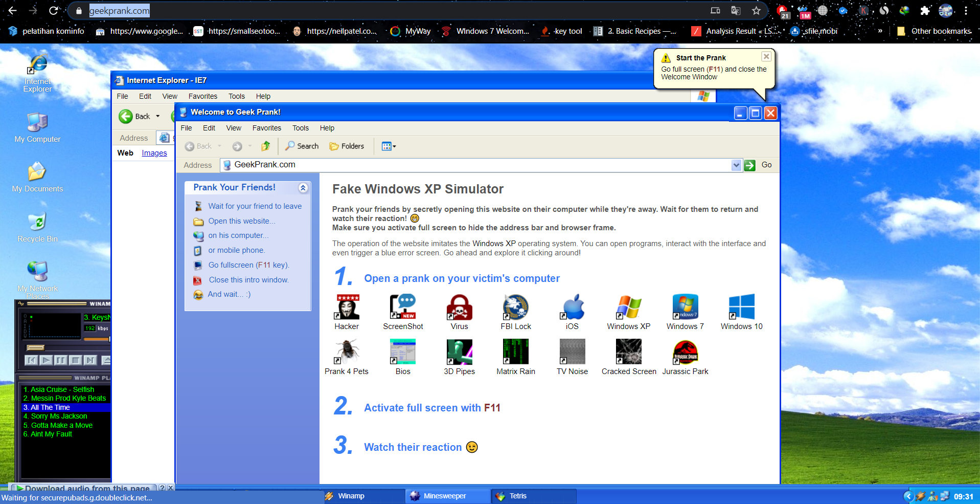The image size is (980, 504).
Task: Select 'Sorry Ms Jackson' in Winamp playlist
Action: point(55,417)
